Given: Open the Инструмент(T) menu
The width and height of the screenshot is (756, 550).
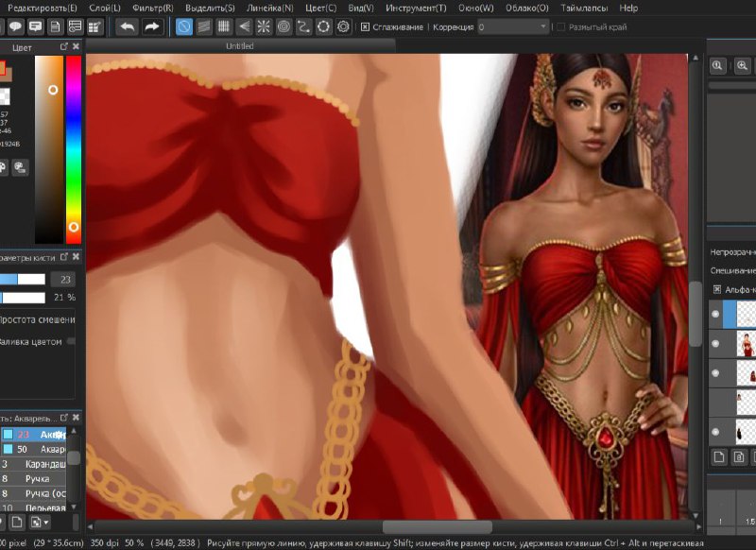Looking at the screenshot, I should click(x=416, y=8).
